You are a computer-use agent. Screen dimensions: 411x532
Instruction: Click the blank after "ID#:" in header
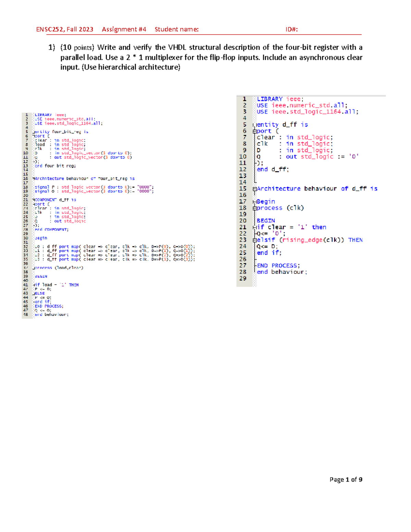[329, 29]
